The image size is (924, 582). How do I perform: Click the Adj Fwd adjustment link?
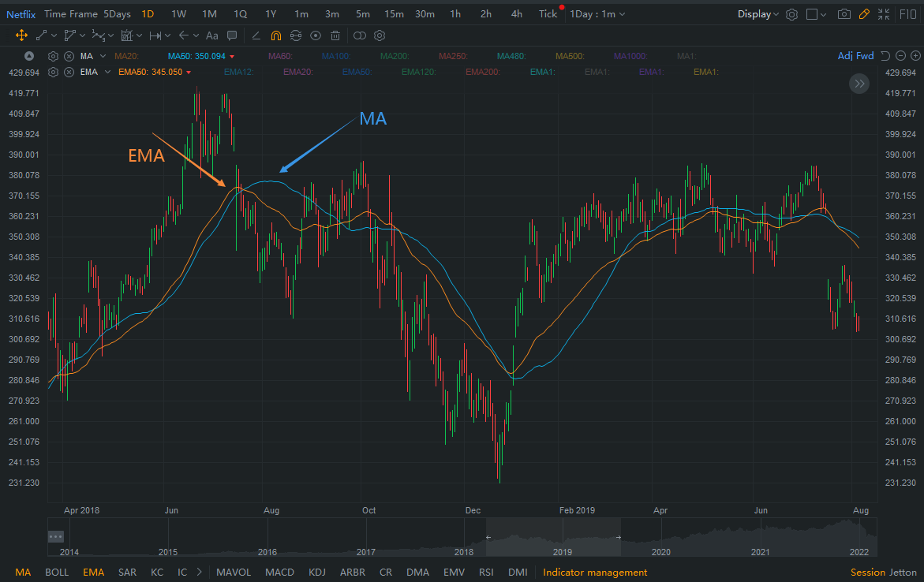tap(855, 56)
